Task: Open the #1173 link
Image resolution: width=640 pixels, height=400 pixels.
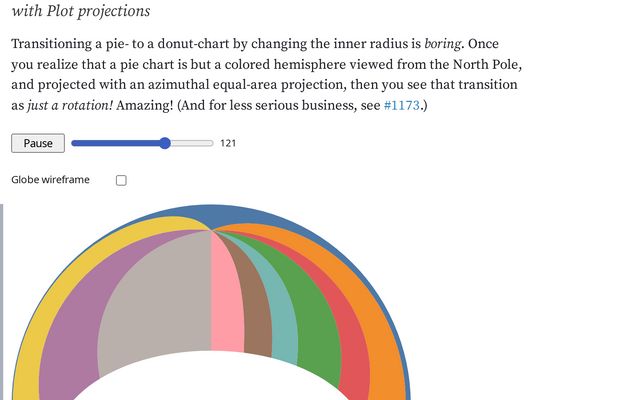Action: pyautogui.click(x=404, y=105)
